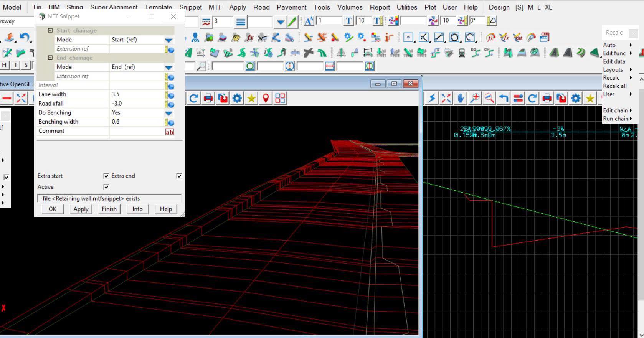Open the Pavement menu
Image resolution: width=644 pixels, height=338 pixels.
click(x=292, y=7)
